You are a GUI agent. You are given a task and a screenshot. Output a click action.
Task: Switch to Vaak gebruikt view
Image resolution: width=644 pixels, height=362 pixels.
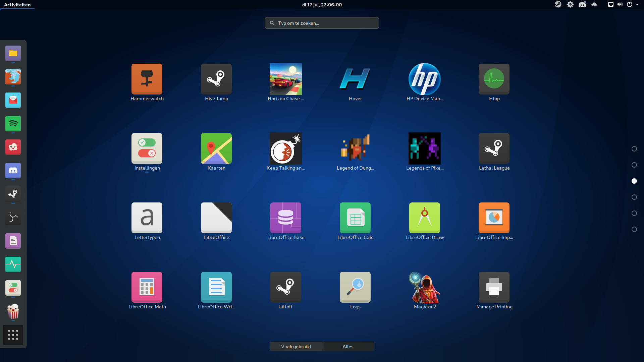pyautogui.click(x=296, y=347)
